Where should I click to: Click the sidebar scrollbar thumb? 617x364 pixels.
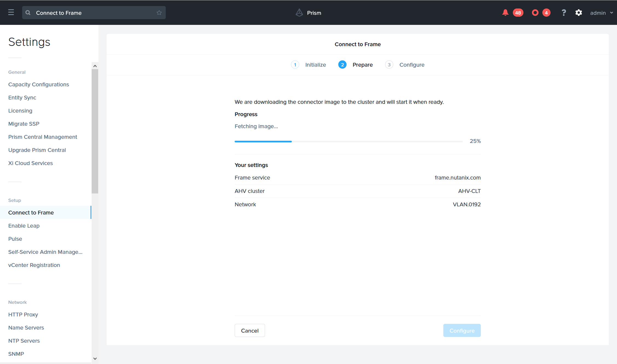click(x=95, y=131)
